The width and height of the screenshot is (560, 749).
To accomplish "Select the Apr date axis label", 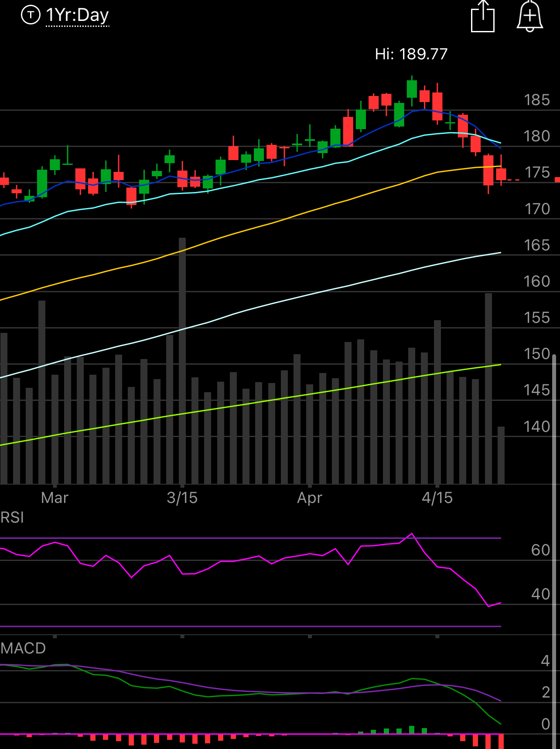I will [x=310, y=498].
